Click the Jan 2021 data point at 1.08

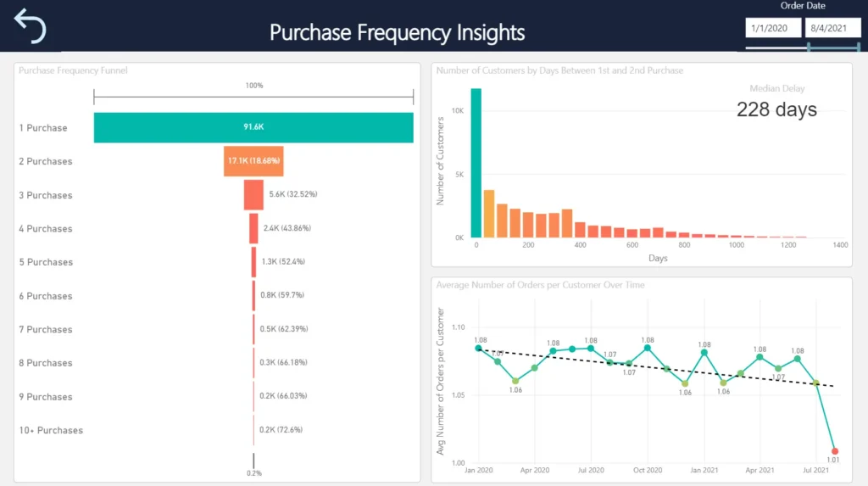(704, 352)
